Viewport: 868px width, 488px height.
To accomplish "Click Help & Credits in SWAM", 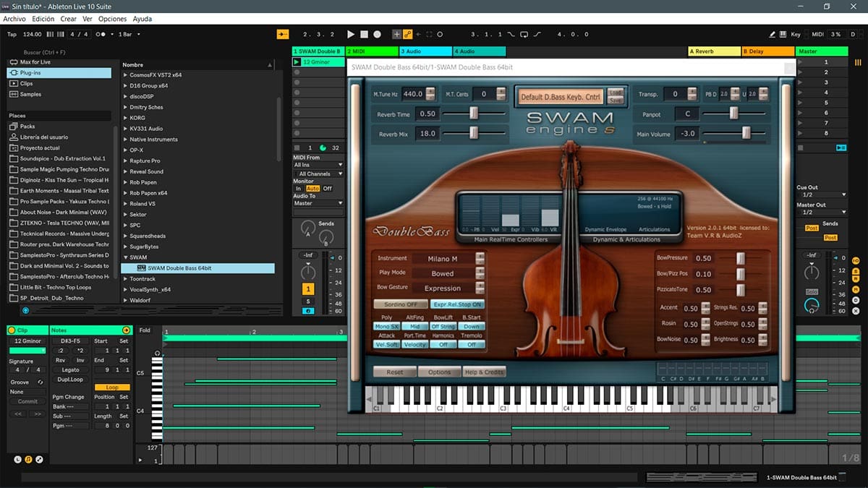I will [x=485, y=372].
